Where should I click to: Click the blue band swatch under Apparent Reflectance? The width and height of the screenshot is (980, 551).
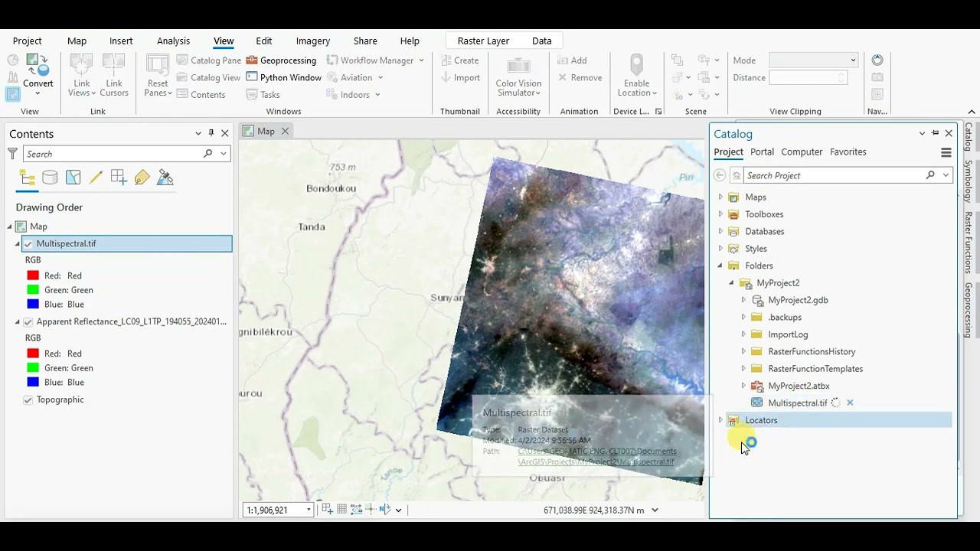[33, 382]
